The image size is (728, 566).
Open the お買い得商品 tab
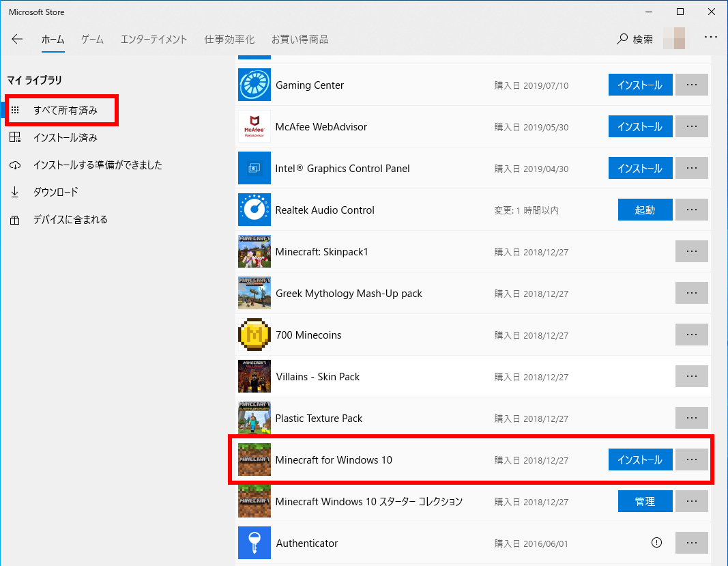tap(300, 40)
